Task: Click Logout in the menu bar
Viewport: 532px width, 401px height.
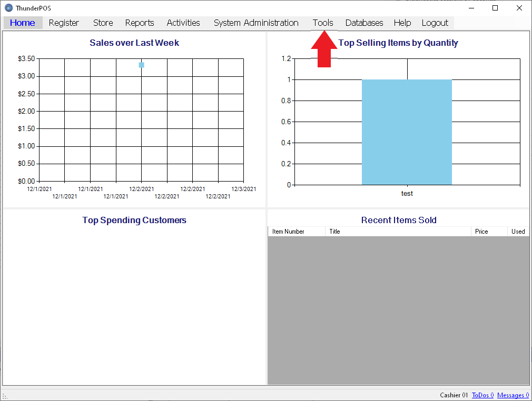Action: click(435, 23)
